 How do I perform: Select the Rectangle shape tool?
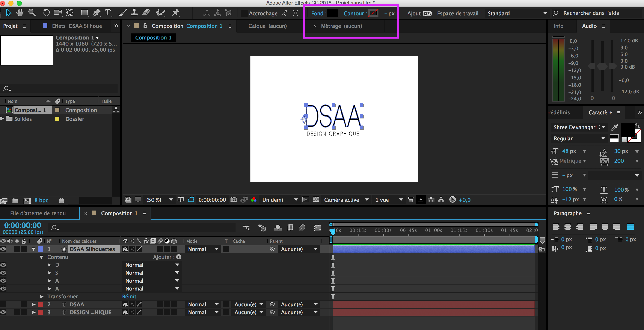(x=85, y=13)
